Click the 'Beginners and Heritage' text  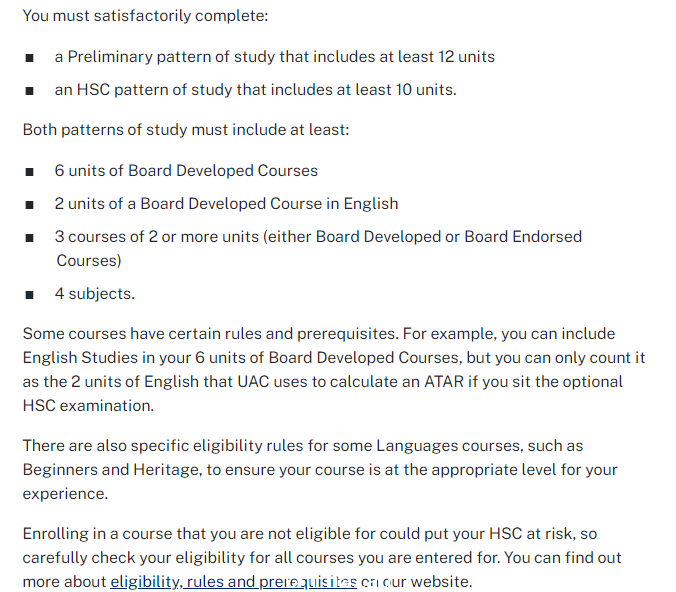tap(113, 470)
